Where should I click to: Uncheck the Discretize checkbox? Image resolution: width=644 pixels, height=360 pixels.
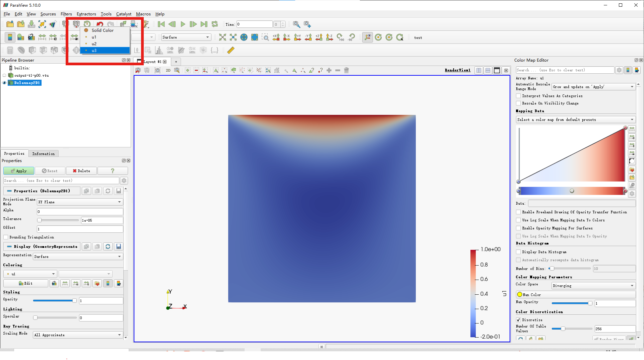(518, 320)
